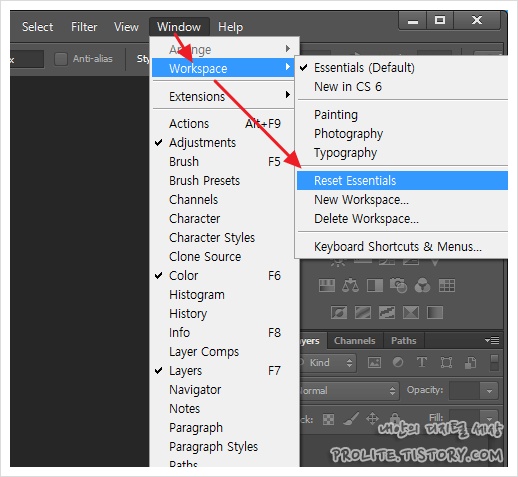Viewport: 518px width, 477px height.
Task: Toggle the checked Color panel entry
Action: point(224,276)
